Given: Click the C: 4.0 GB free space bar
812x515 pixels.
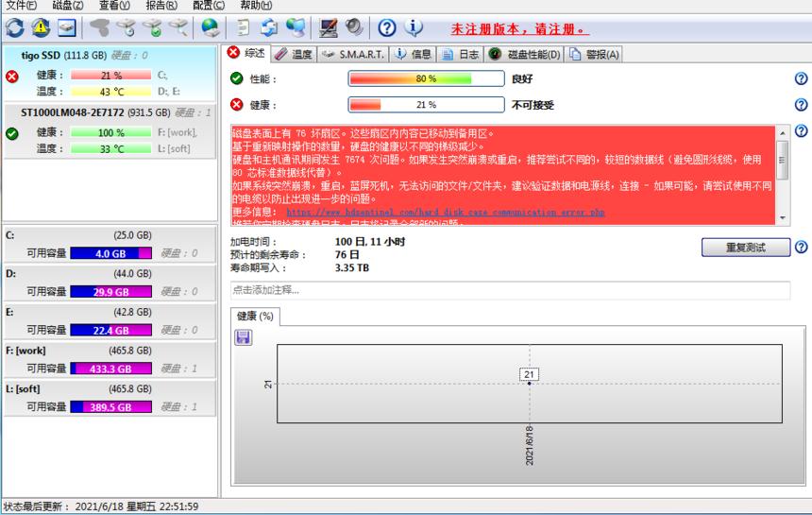Looking at the screenshot, I should pos(110,253).
